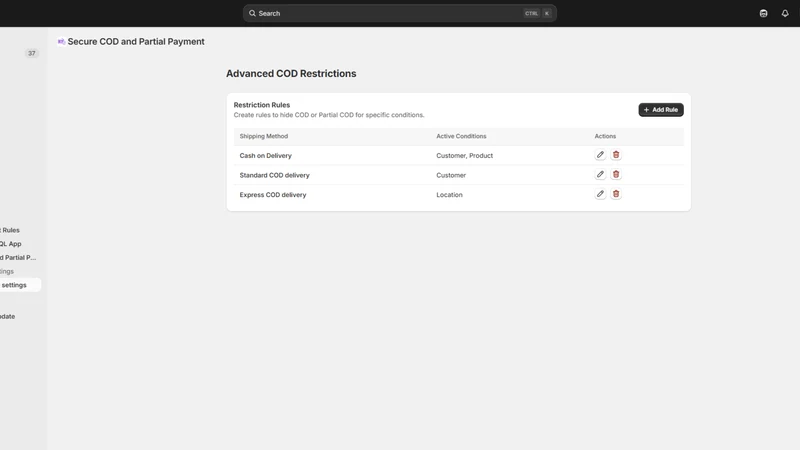Image resolution: width=800 pixels, height=450 pixels.
Task: Click the Active Conditions column header
Action: coord(461,136)
